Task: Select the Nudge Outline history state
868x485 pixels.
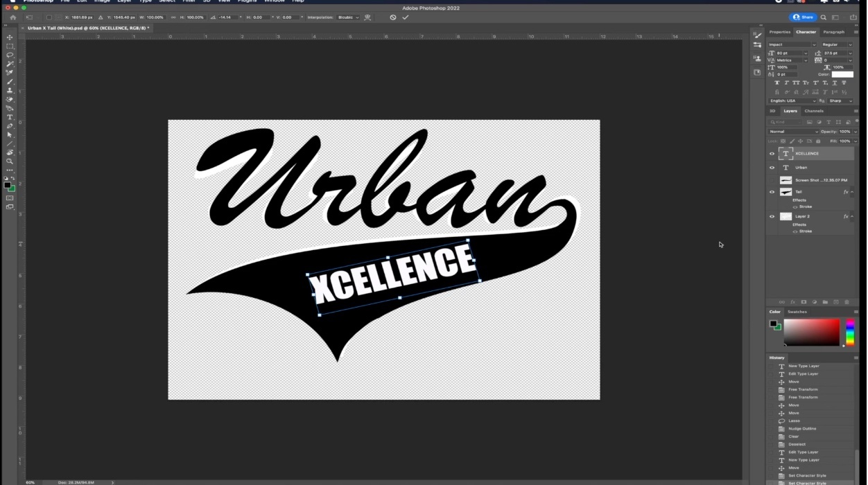Action: coord(801,429)
